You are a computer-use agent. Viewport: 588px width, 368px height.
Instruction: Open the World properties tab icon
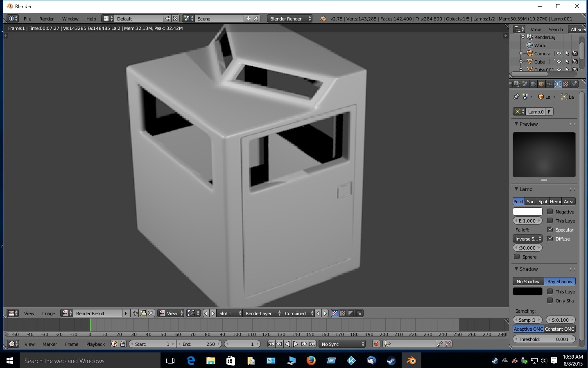tap(533, 84)
